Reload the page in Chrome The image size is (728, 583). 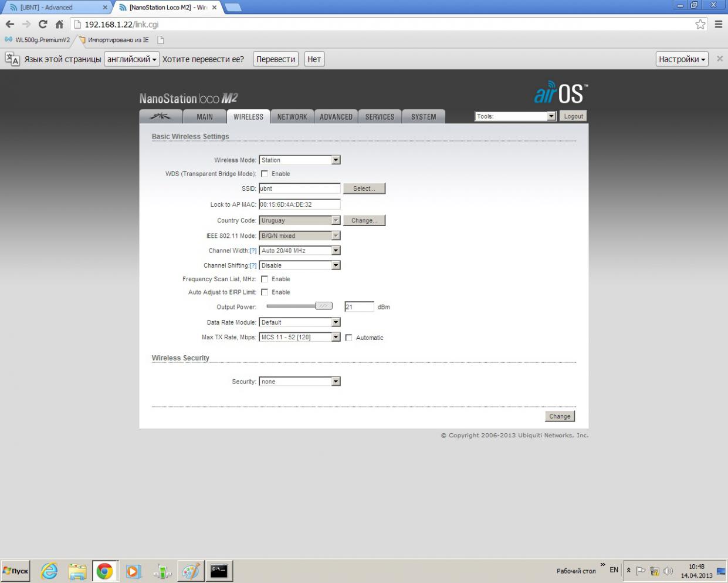43,24
